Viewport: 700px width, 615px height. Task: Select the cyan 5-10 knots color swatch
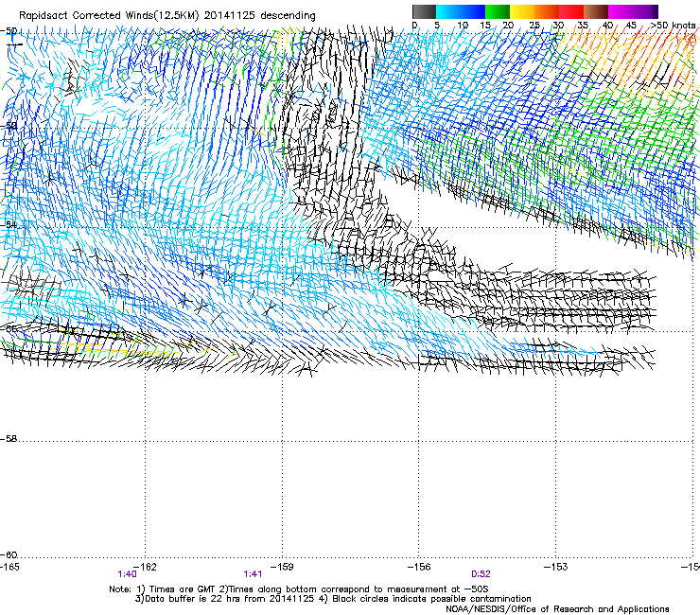[x=448, y=11]
